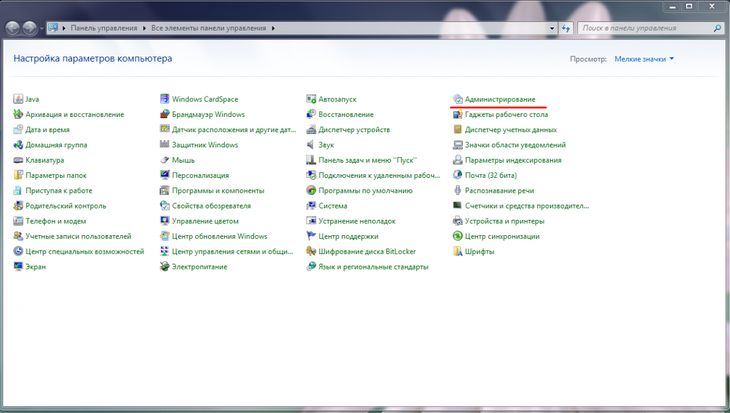Open the Родительский контроль icon
The width and height of the screenshot is (730, 413).
pos(18,206)
